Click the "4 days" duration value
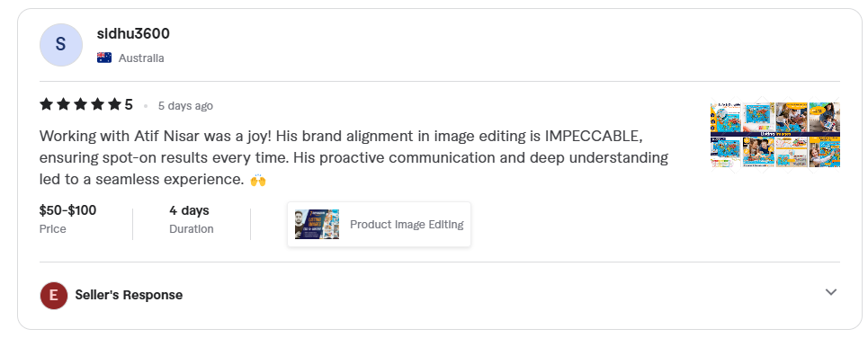This screenshot has height=338, width=868. [189, 210]
